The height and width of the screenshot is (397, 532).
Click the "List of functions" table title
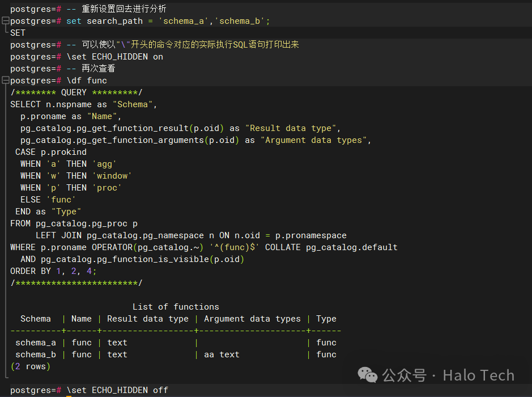click(176, 307)
